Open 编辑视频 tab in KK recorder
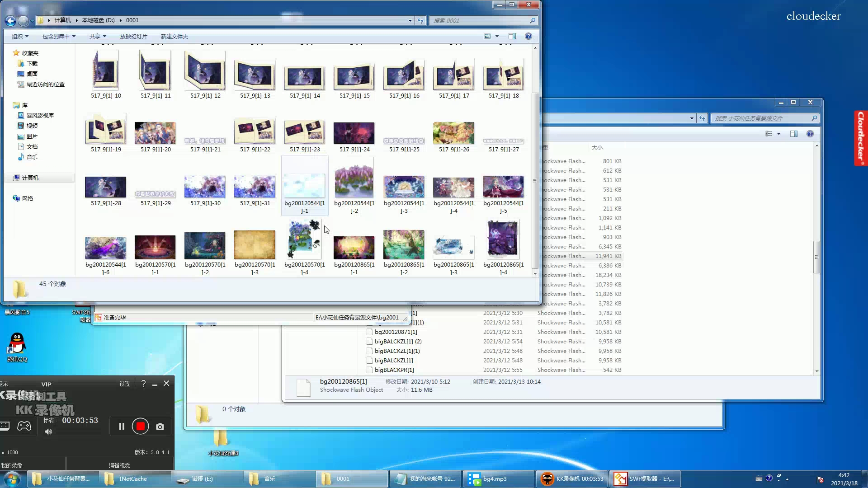Viewport: 868px width, 488px height. coord(119,465)
